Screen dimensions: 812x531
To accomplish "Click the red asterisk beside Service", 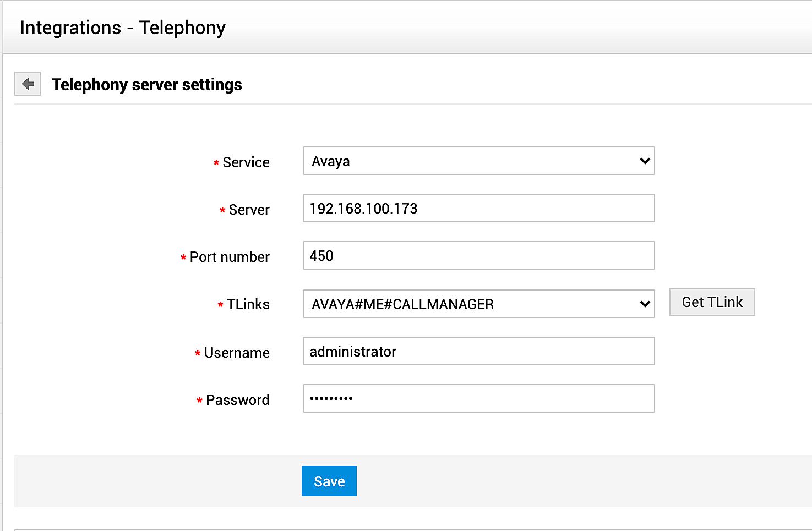I will click(216, 163).
